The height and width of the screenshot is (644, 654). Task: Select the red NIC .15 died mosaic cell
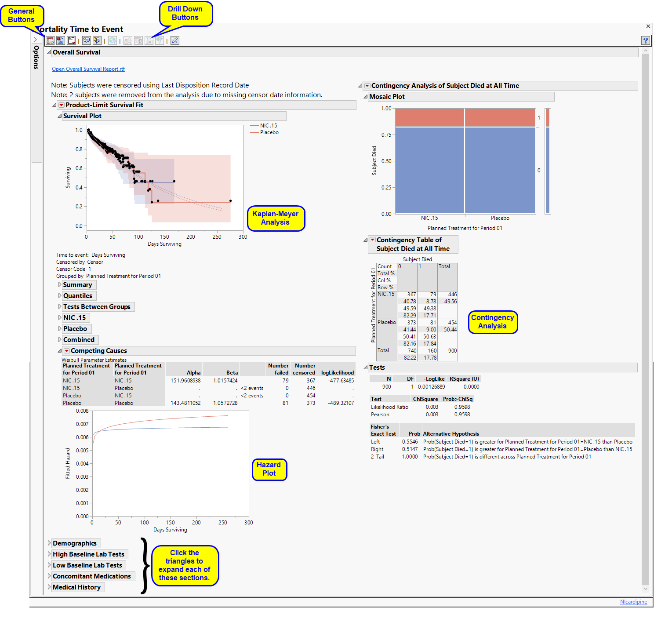click(x=430, y=118)
